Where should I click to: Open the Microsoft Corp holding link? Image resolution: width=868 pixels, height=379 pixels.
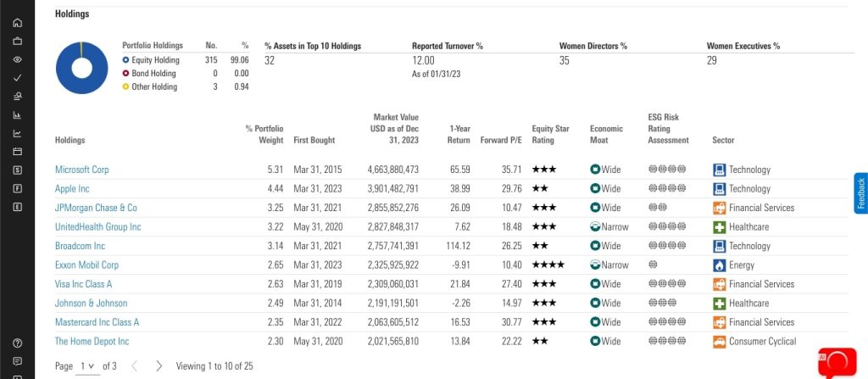point(82,170)
